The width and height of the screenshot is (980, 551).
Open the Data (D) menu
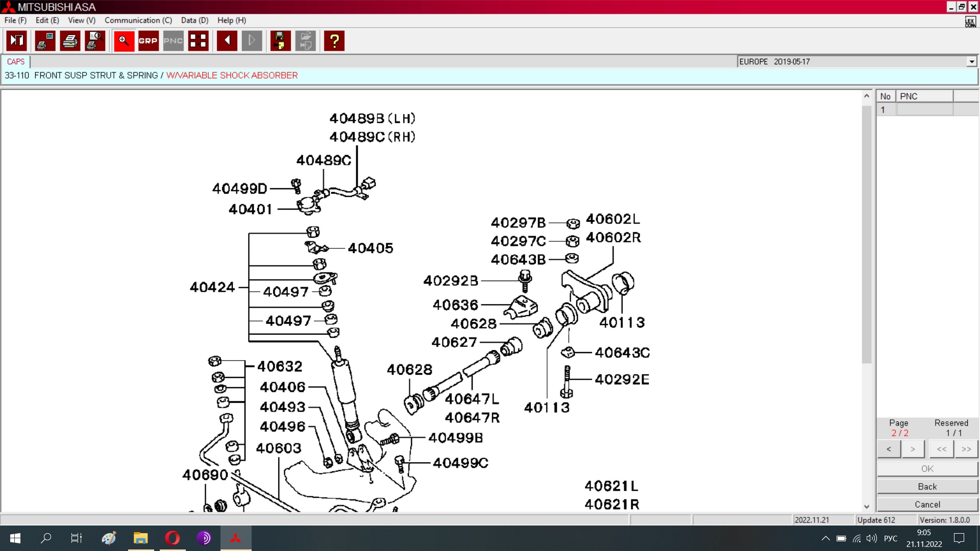[194, 20]
